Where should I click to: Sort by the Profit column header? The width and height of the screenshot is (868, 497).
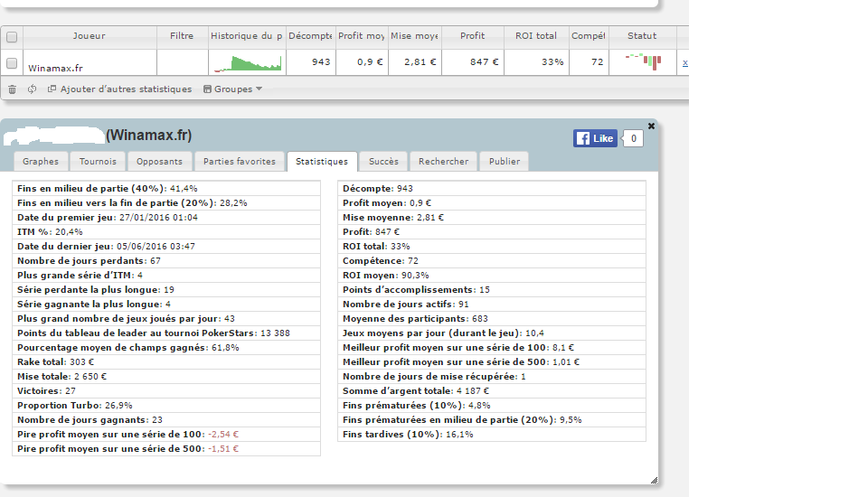472,36
